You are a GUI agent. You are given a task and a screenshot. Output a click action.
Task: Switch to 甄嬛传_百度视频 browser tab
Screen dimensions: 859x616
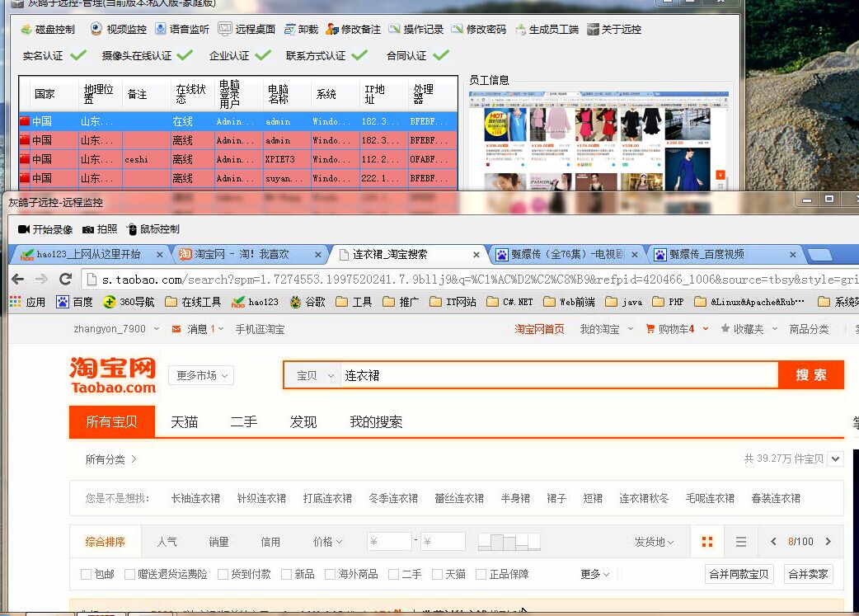[725, 254]
